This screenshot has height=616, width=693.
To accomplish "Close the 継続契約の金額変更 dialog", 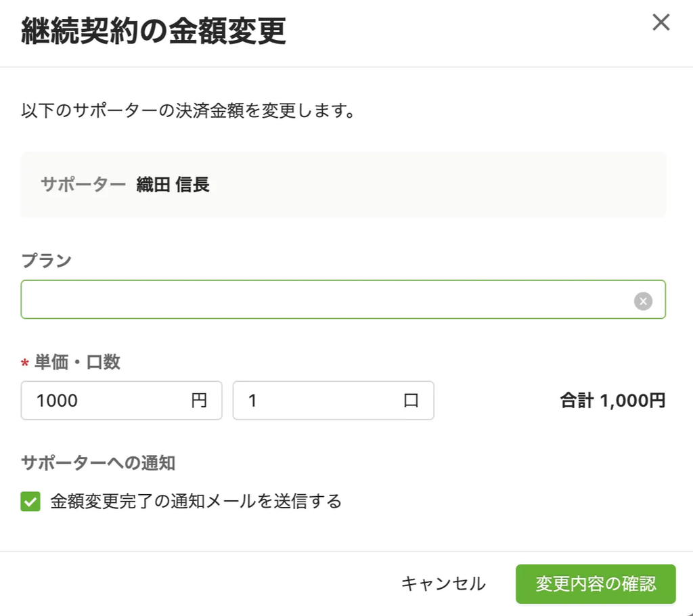I will tap(661, 22).
